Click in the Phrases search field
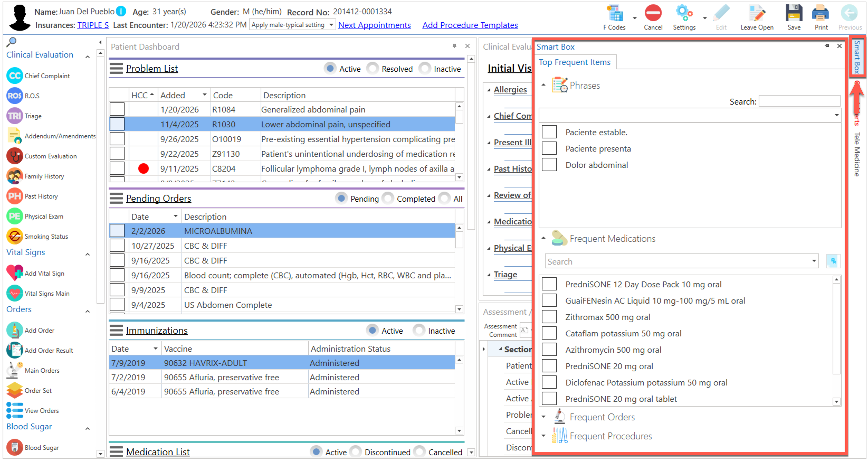868x461 pixels. (x=799, y=101)
